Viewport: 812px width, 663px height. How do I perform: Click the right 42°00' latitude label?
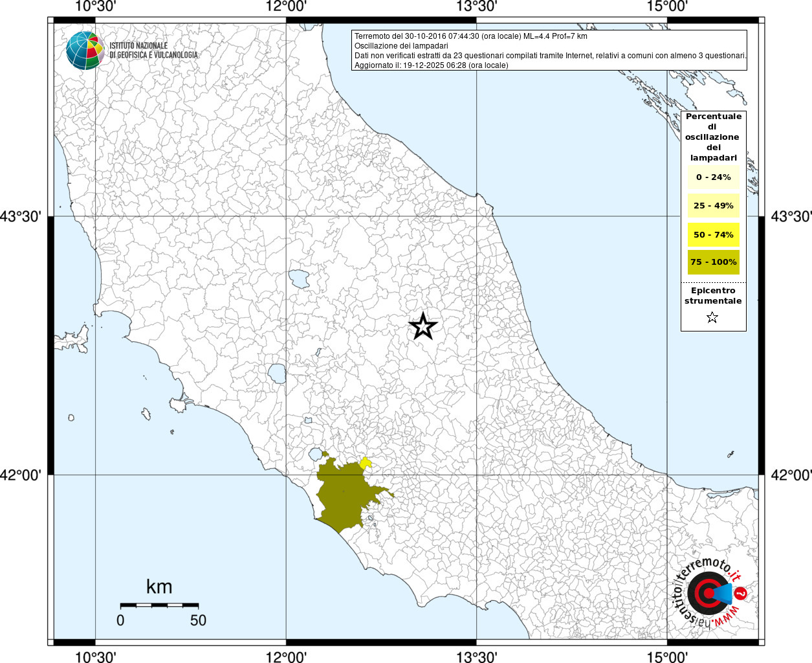point(792,475)
